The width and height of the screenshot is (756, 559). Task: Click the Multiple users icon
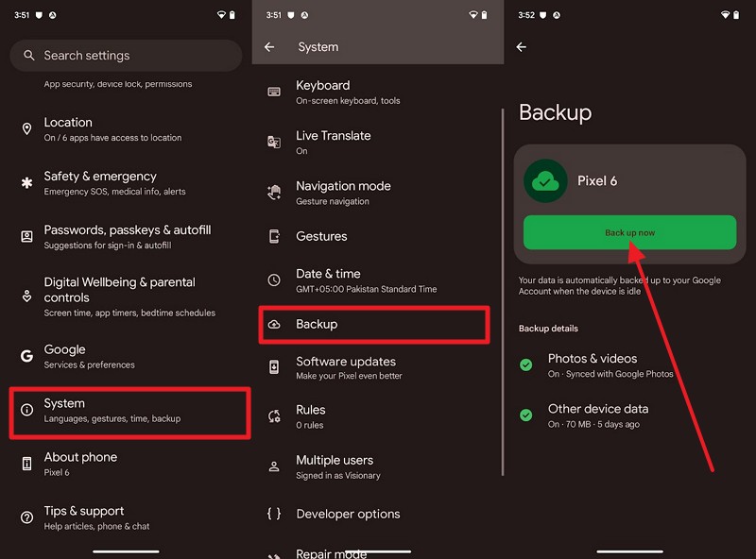[274, 463]
